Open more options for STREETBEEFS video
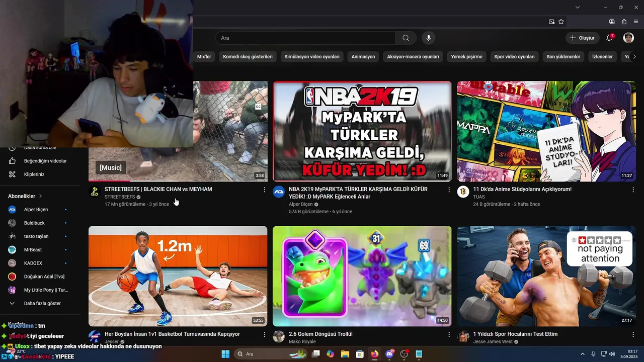The height and width of the screenshot is (362, 644). [x=265, y=190]
